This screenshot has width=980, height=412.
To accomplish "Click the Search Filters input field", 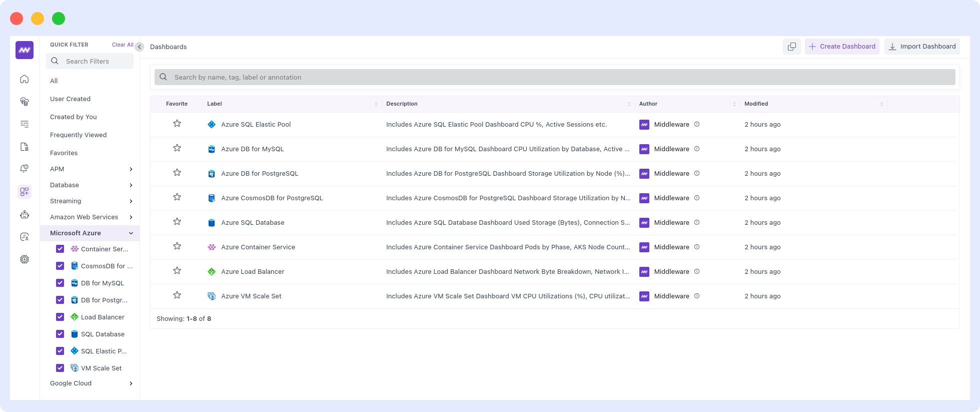I will tap(90, 61).
